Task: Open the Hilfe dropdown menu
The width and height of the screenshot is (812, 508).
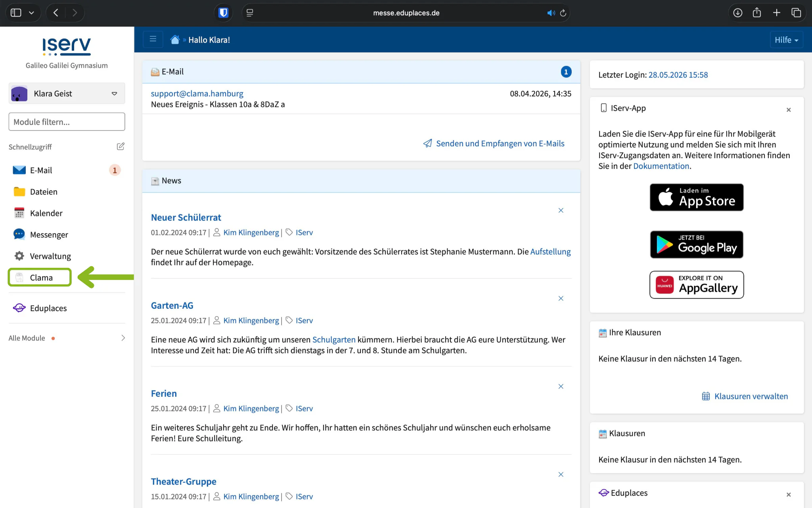Action: pyautogui.click(x=786, y=40)
